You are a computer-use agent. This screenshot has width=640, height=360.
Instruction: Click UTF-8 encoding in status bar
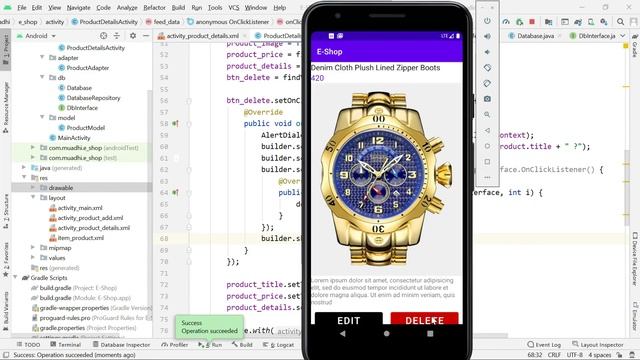574,355
